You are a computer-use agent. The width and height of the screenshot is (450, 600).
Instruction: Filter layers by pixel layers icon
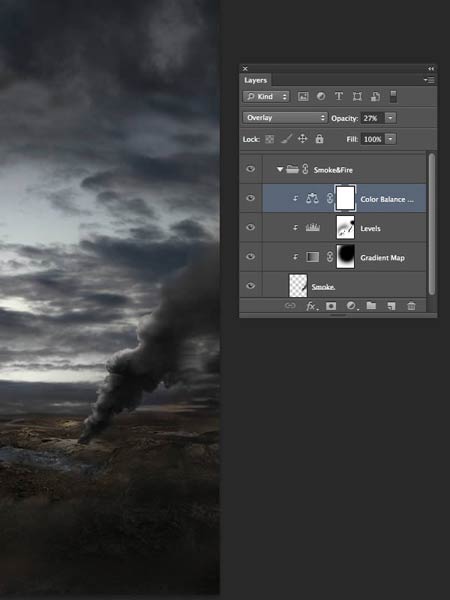303,96
